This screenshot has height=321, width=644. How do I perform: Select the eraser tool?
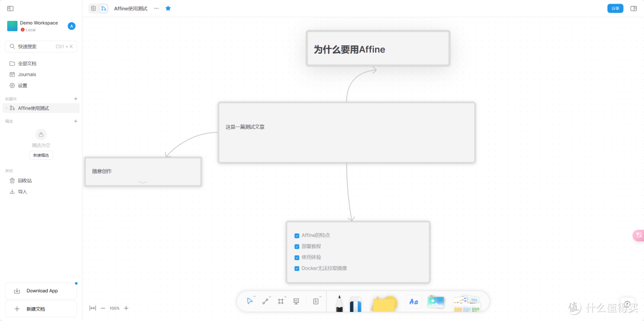tap(355, 304)
